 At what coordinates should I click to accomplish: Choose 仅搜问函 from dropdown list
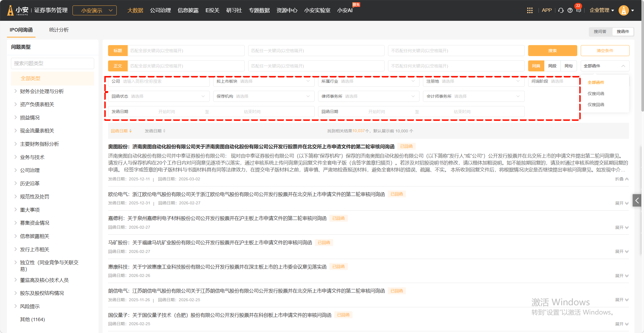coord(596,94)
